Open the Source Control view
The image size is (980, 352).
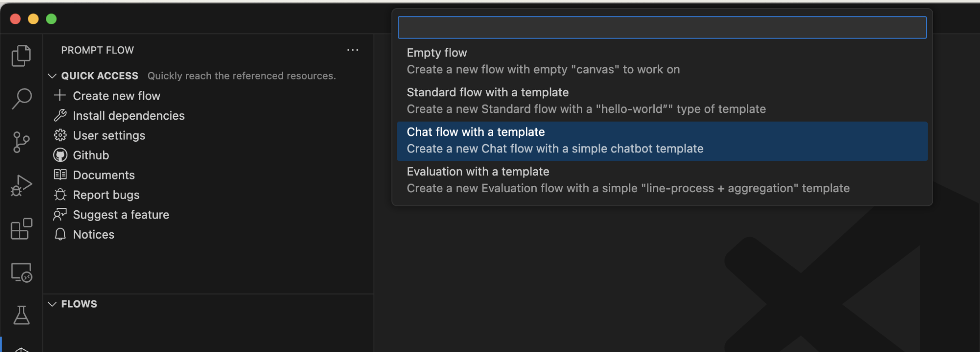(21, 142)
